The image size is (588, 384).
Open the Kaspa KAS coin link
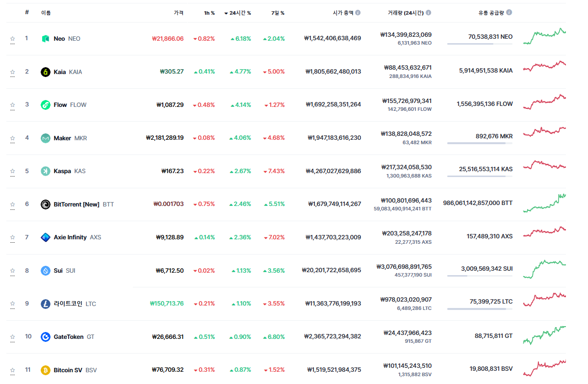tap(69, 171)
